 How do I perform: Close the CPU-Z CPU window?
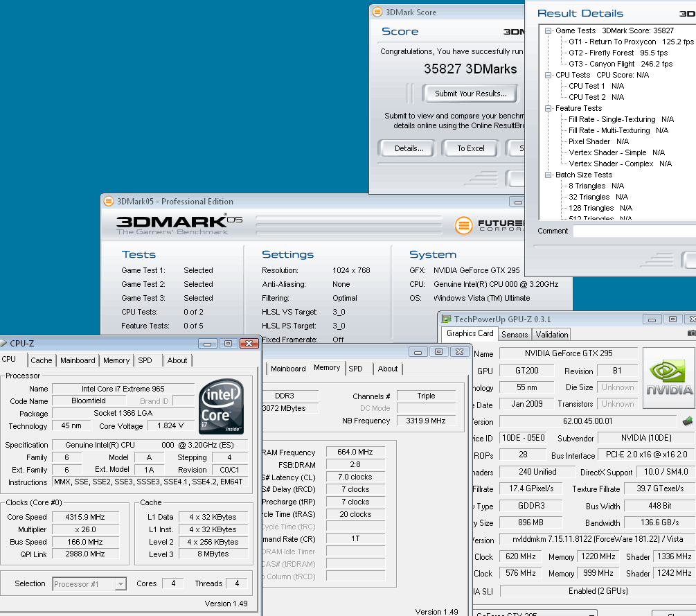[249, 343]
